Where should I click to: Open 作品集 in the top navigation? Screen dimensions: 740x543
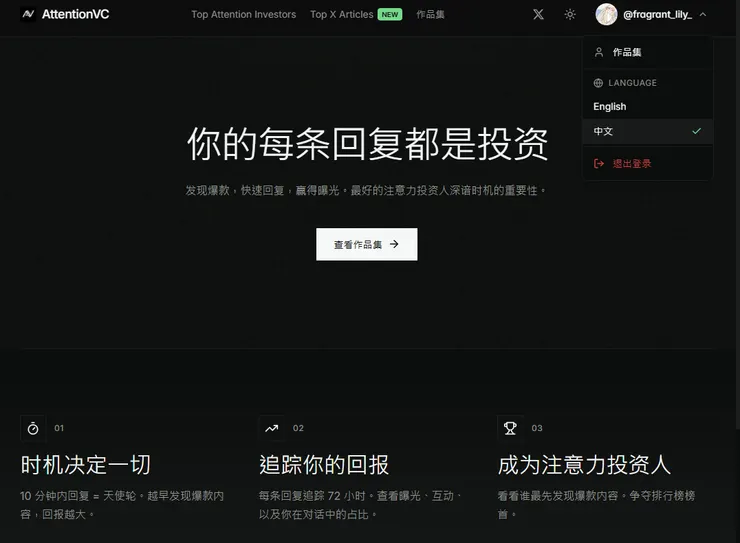[430, 15]
